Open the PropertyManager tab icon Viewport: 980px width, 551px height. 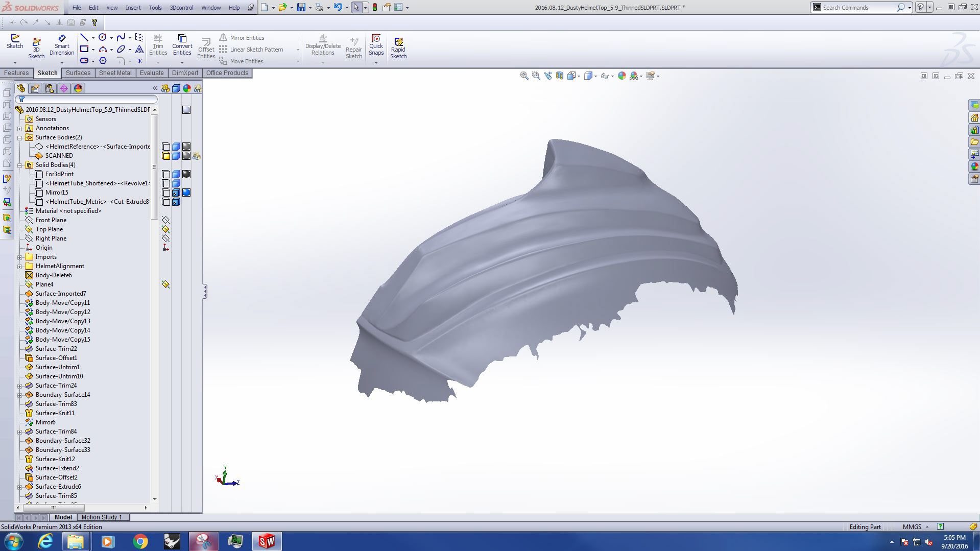click(x=35, y=88)
